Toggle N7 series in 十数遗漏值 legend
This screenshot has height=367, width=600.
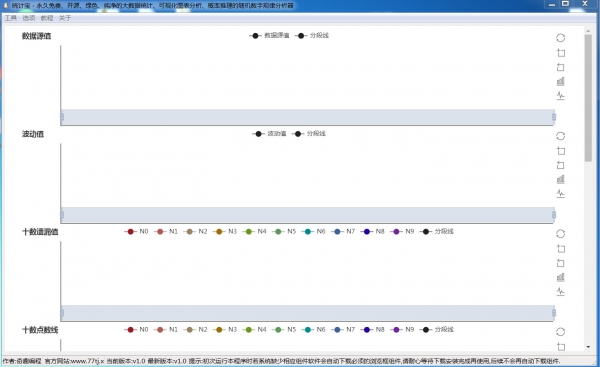343,232
